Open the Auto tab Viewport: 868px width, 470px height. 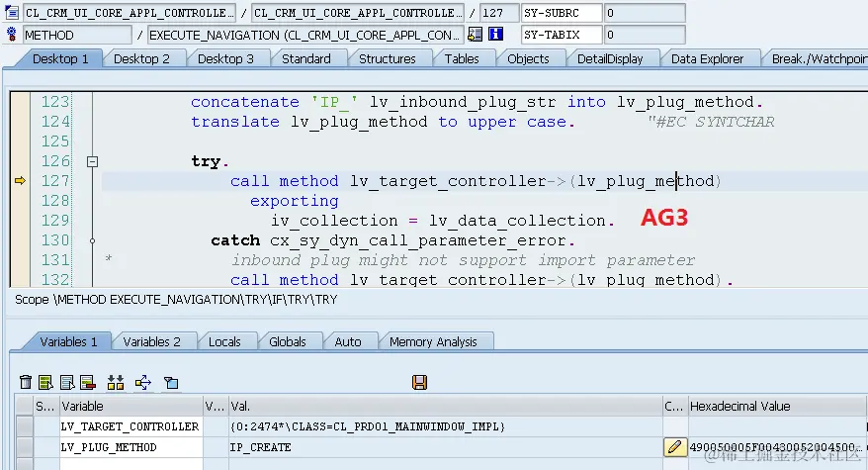[348, 342]
